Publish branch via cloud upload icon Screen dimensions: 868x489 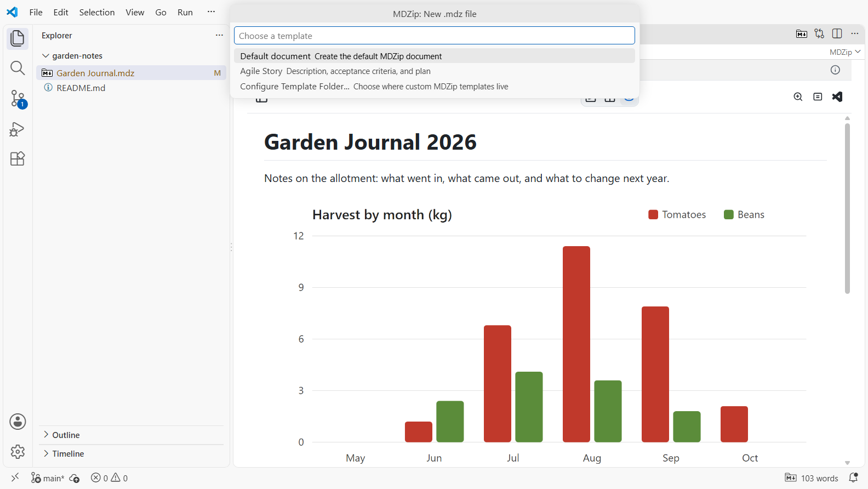coord(75,478)
